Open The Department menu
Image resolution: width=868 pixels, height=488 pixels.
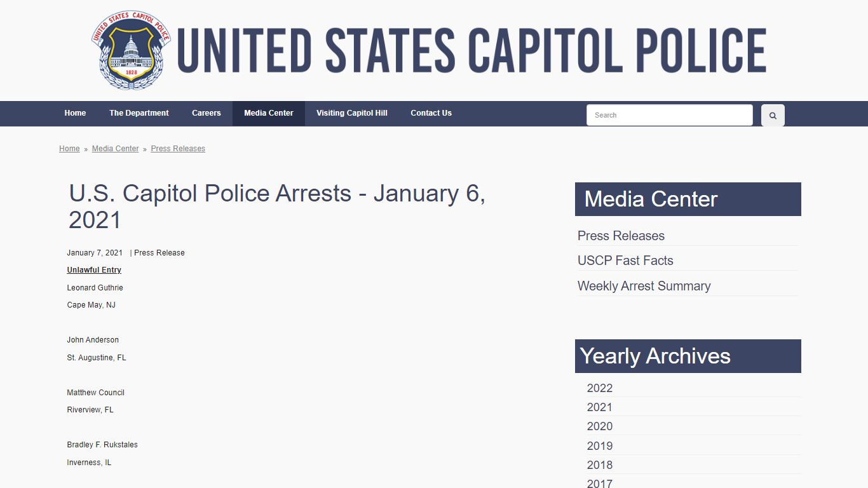point(139,113)
